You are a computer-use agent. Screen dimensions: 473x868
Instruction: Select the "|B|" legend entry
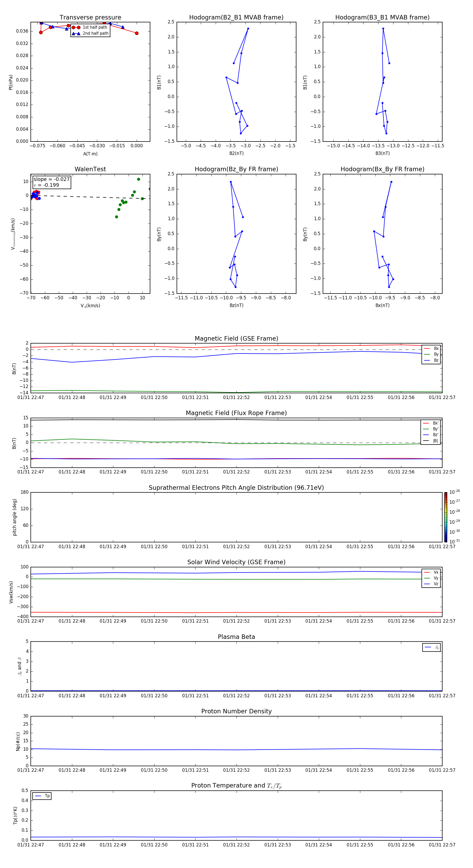tap(431, 441)
